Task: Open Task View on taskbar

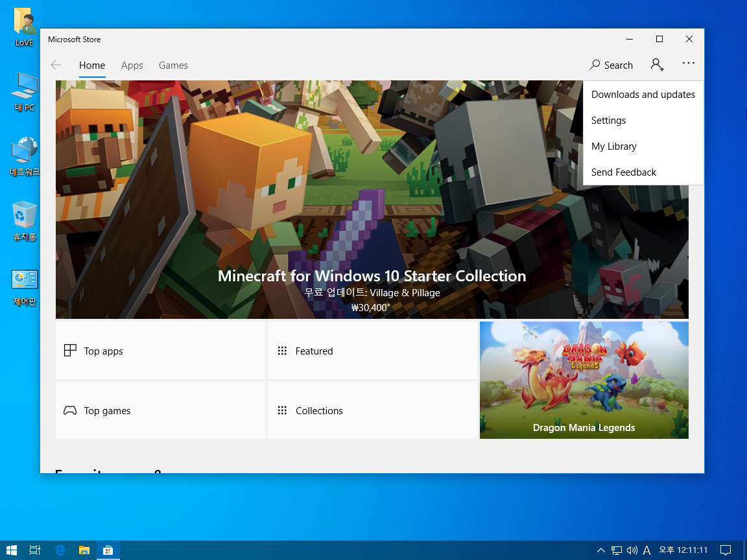Action: pyautogui.click(x=35, y=550)
